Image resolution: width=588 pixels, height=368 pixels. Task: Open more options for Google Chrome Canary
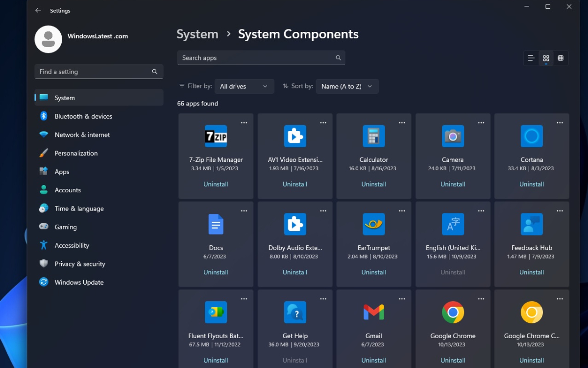(560, 299)
